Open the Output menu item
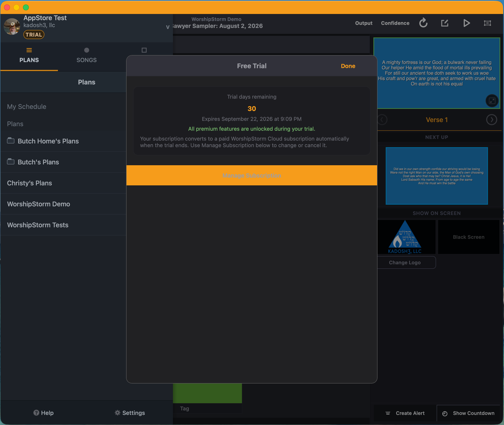The width and height of the screenshot is (504, 425). click(x=364, y=23)
